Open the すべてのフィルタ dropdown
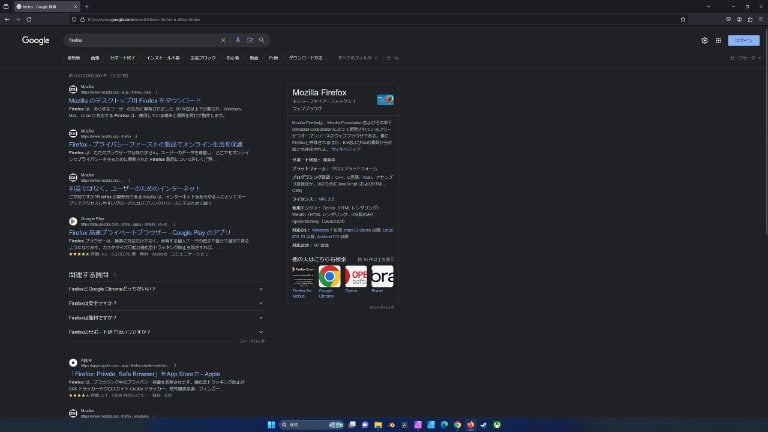768x432 pixels. (x=358, y=58)
